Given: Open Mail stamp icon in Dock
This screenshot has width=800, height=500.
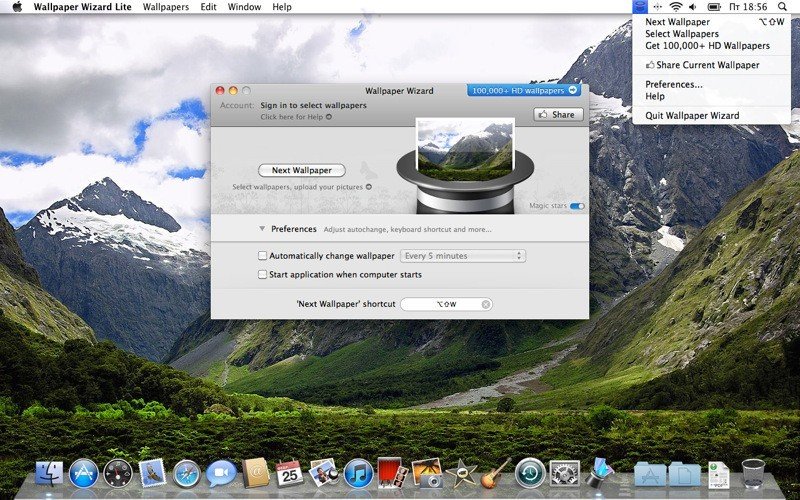Looking at the screenshot, I should (152, 473).
